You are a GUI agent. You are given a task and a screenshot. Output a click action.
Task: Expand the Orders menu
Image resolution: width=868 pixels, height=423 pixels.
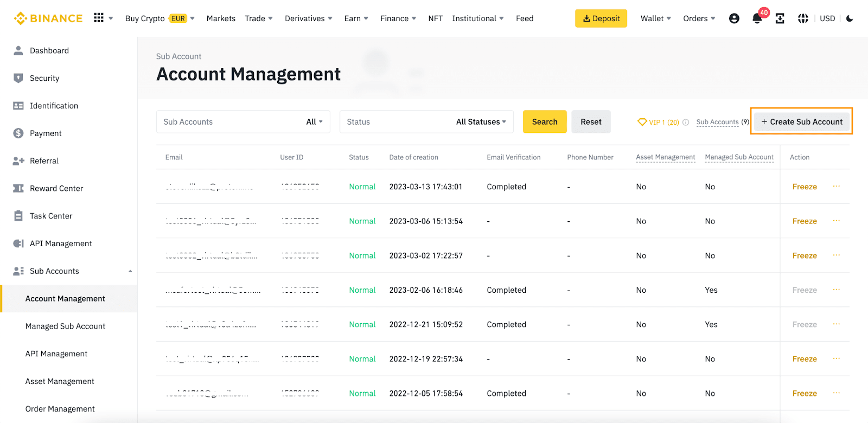(x=699, y=18)
